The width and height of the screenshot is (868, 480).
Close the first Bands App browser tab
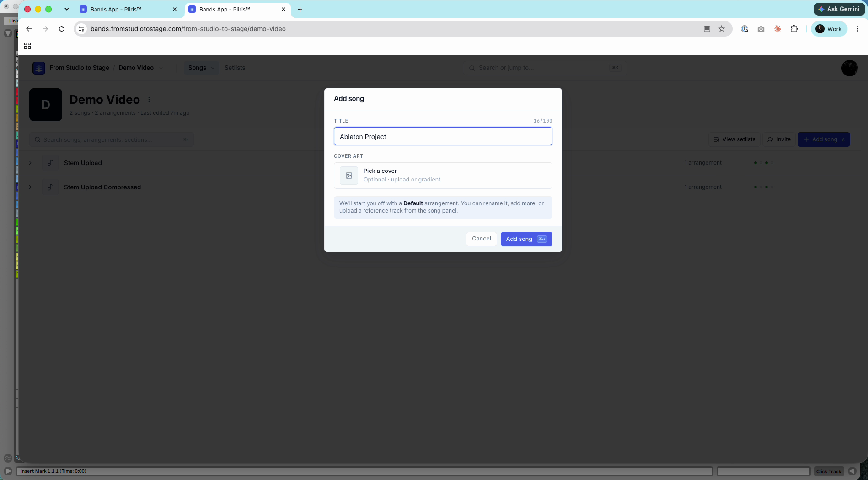click(175, 9)
